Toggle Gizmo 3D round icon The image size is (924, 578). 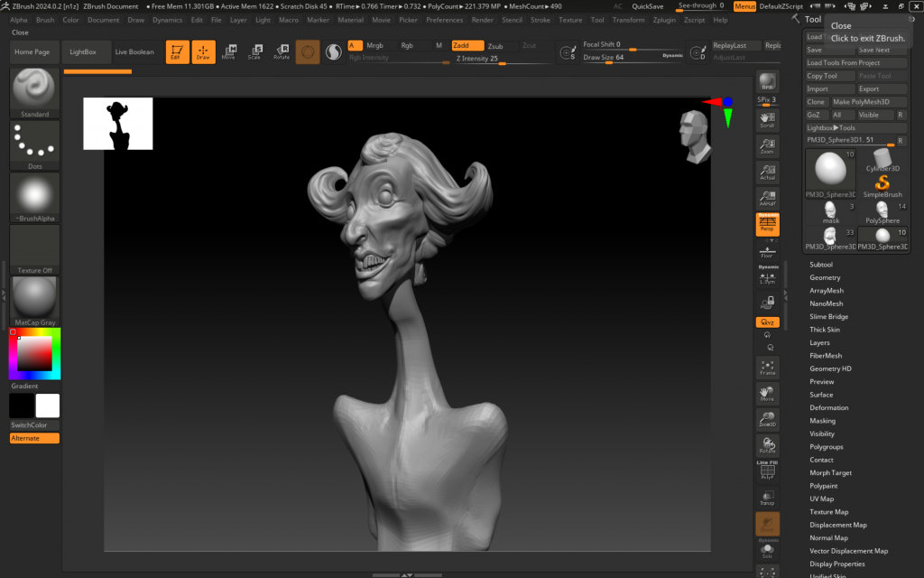308,51
